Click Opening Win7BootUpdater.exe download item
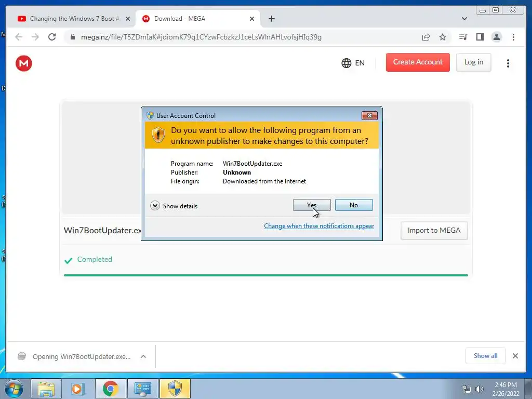This screenshot has height=399, width=532. [x=82, y=356]
